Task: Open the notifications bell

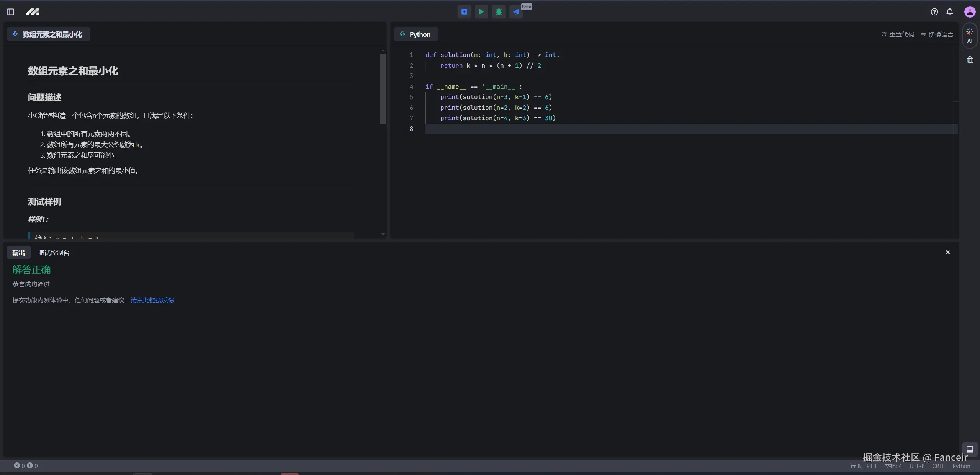Action: coord(949,12)
